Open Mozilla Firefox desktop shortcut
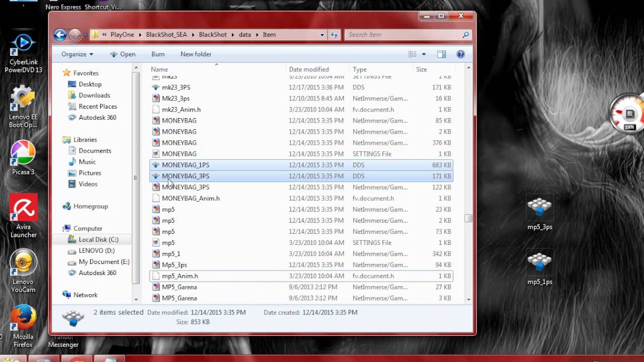Viewport: 644px width, 362px height. [x=23, y=327]
